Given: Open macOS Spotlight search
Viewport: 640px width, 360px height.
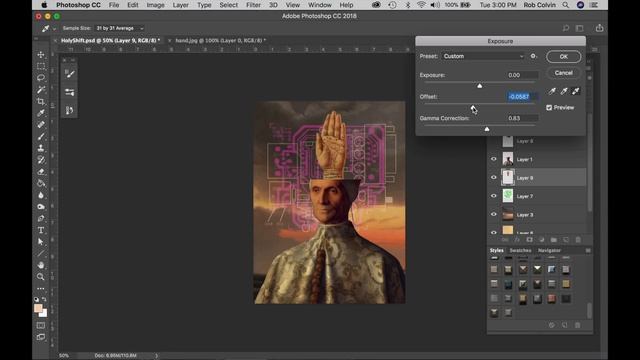Looking at the screenshot, I should (x=565, y=5).
